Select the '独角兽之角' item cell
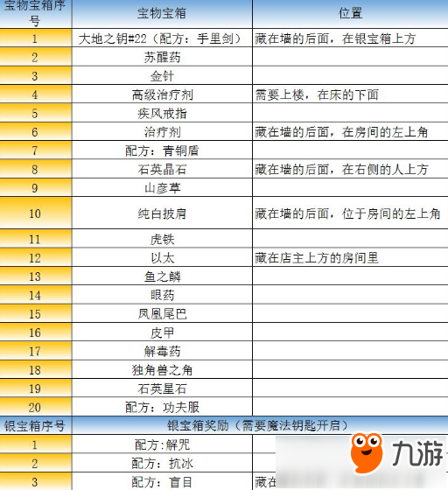 pos(162,370)
